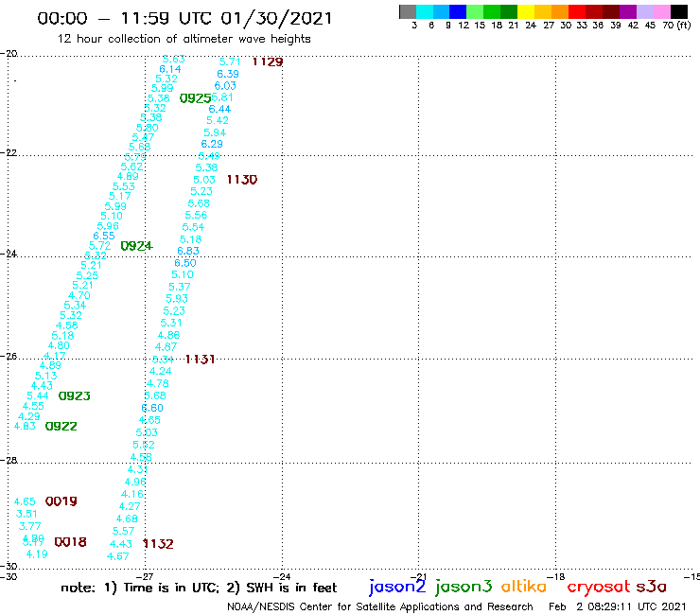Click the date range title '00:00 – 11:59 UTC 01/30/2021'

(184, 18)
